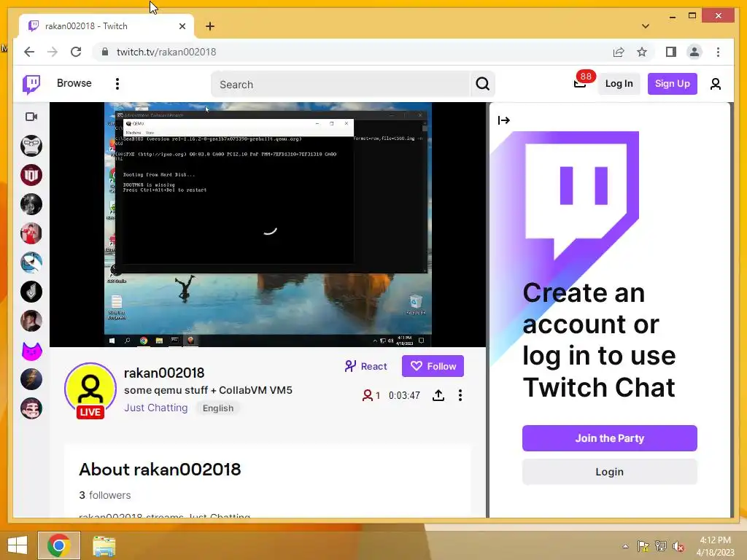Open Windows Start button
This screenshot has width=747, height=560.
pyautogui.click(x=18, y=545)
